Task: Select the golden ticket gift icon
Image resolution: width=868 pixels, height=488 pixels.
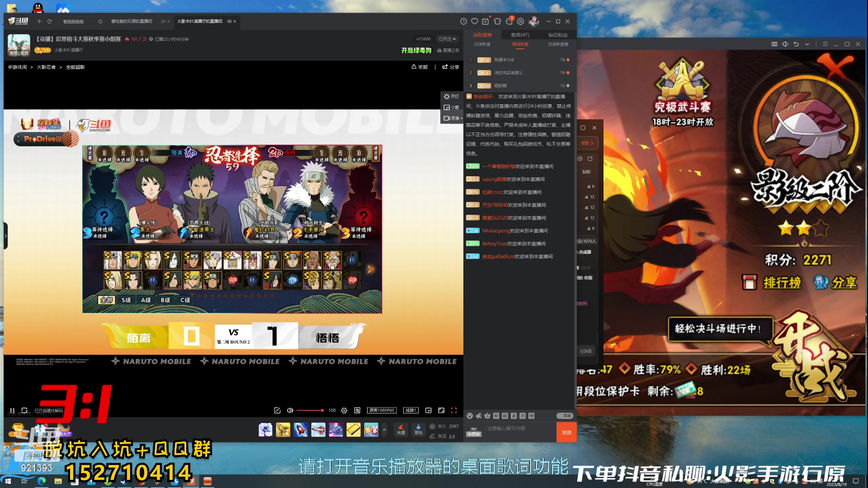Action: (x=354, y=430)
